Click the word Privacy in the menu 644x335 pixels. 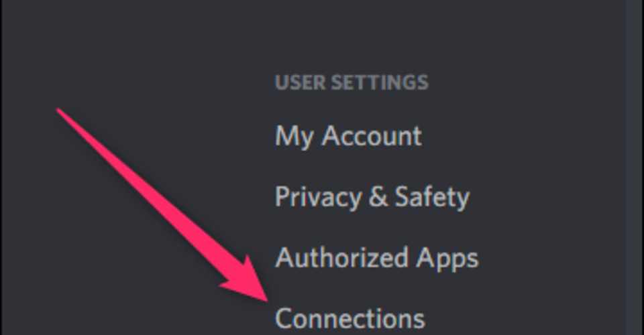tap(318, 198)
